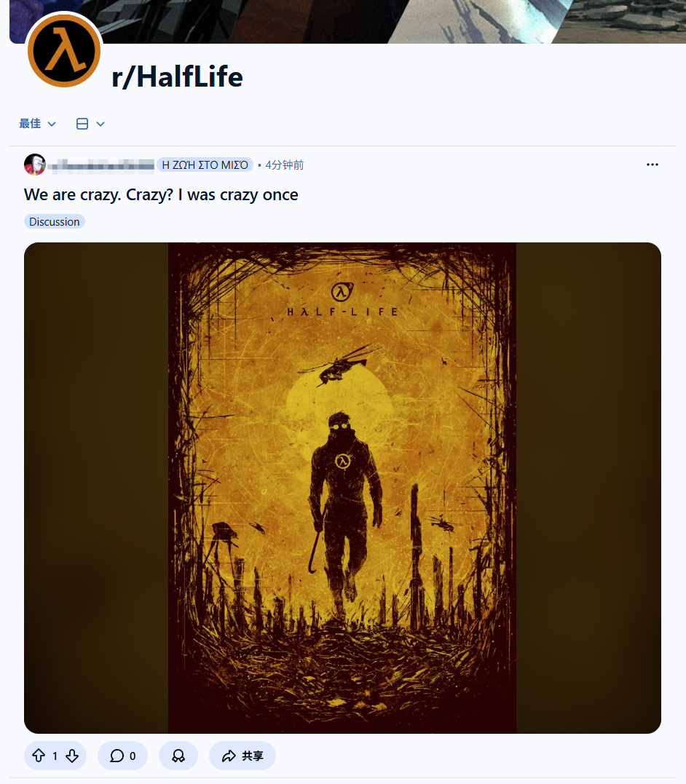Open the post's three-dot overflow menu
686x784 pixels.
652,165
